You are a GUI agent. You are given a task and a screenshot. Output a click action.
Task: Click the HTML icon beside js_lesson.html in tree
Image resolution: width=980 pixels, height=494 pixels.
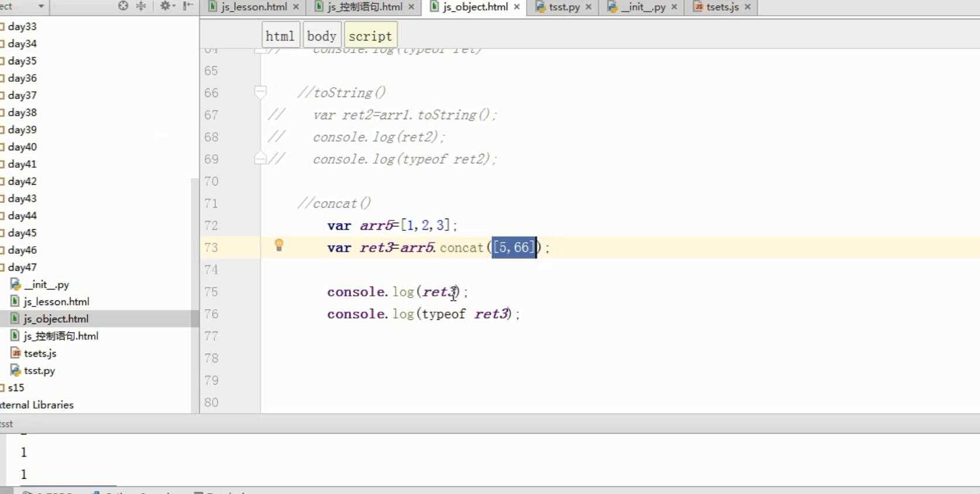[16, 302]
